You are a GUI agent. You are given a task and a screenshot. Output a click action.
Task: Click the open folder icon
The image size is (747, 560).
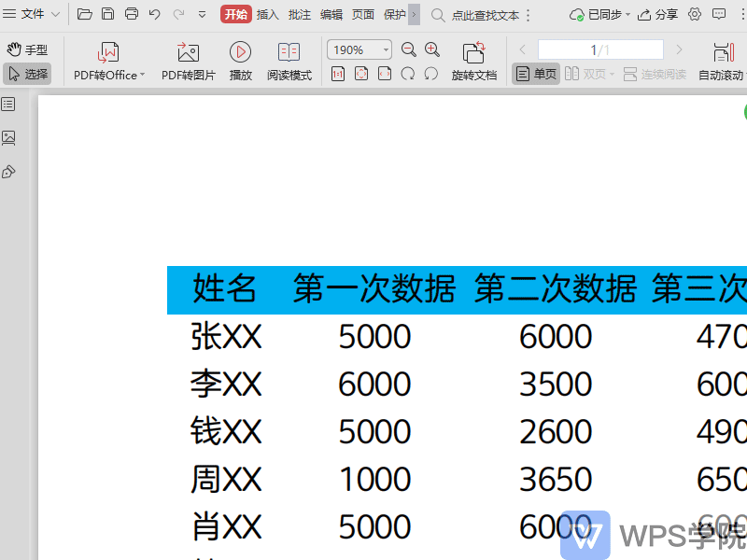pos(84,14)
